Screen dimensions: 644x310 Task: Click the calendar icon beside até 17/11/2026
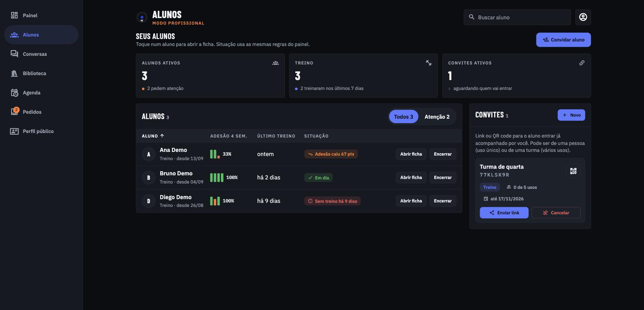coord(486,199)
